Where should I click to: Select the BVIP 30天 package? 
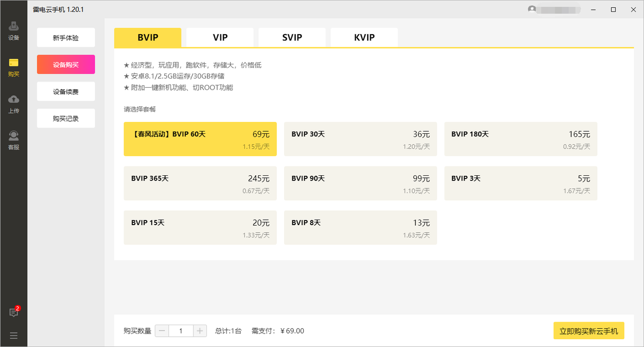pyautogui.click(x=360, y=138)
